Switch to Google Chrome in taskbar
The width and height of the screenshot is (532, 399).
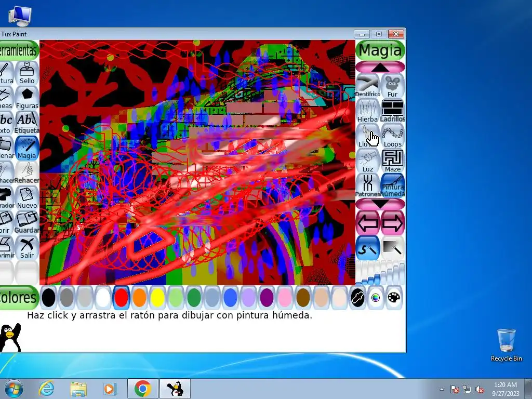coord(143,389)
